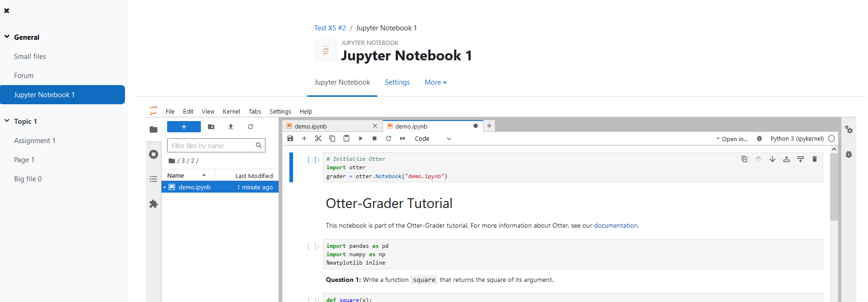The height and width of the screenshot is (302, 868).
Task: Copy the selected cell
Action: point(332,138)
